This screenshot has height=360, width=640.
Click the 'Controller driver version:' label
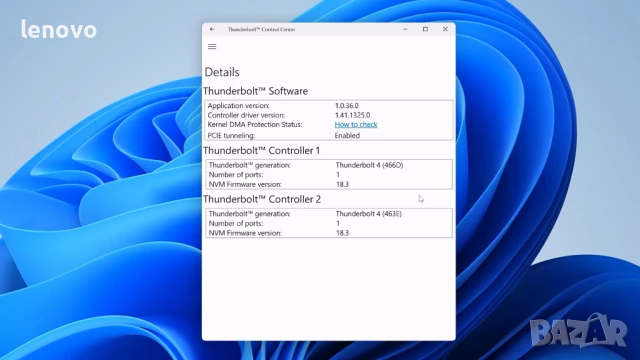[x=246, y=115]
